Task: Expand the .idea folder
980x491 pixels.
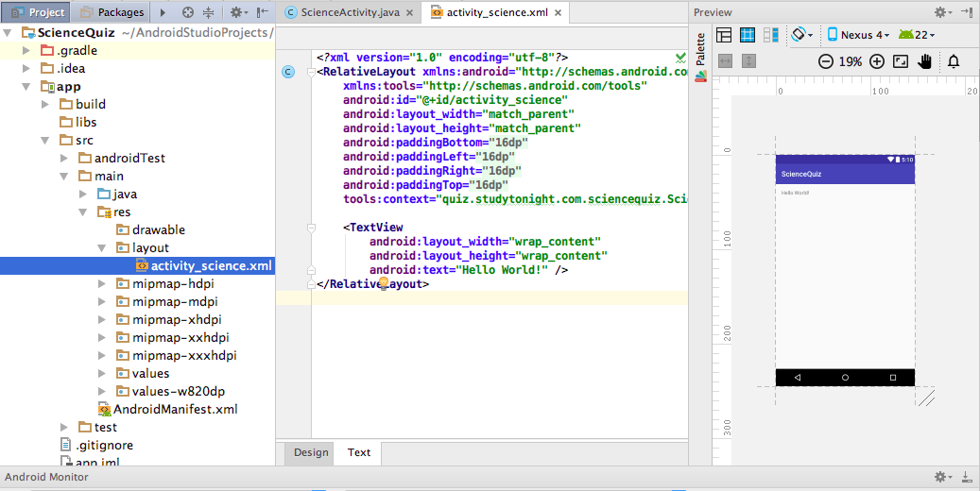Action: pyautogui.click(x=26, y=68)
